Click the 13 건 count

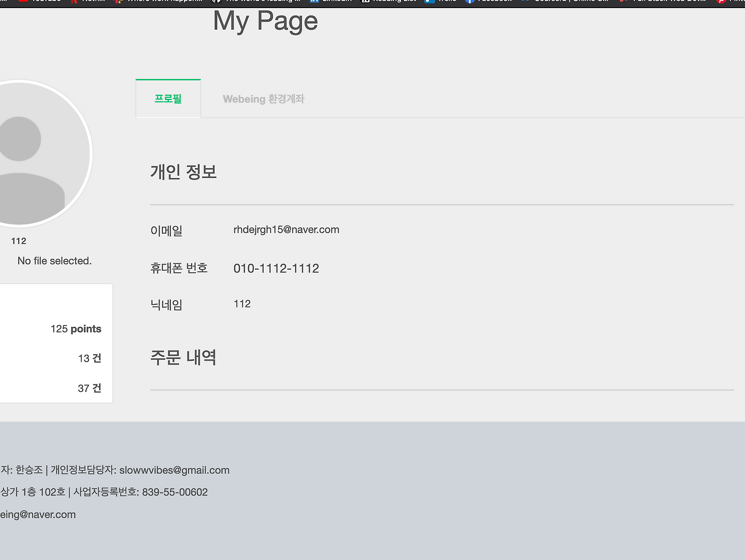click(89, 358)
